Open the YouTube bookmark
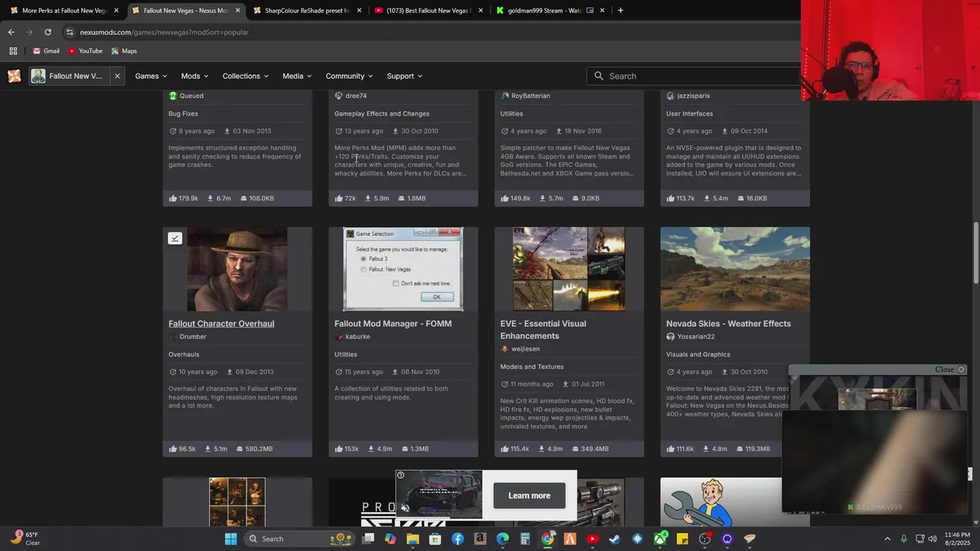 click(x=85, y=51)
